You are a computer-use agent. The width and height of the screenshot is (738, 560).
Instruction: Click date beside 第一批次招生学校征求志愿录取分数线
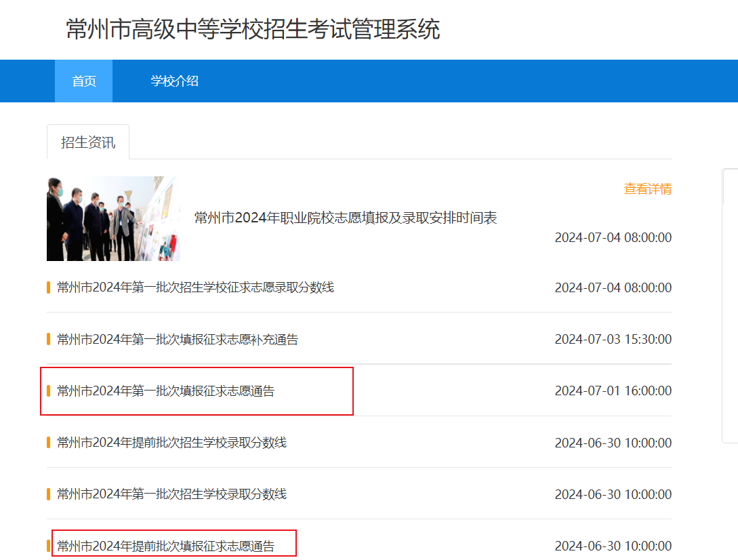pyautogui.click(x=613, y=287)
